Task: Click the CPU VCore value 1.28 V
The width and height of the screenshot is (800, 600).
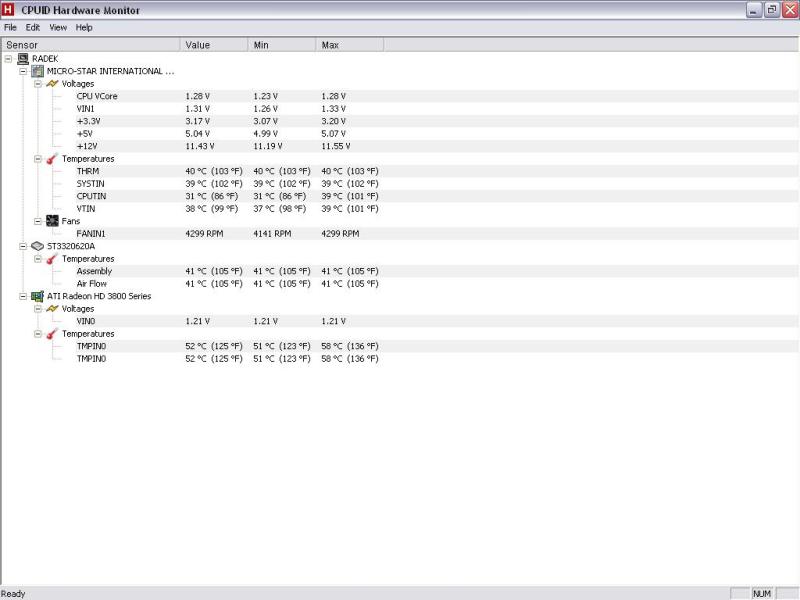Action: (197, 96)
